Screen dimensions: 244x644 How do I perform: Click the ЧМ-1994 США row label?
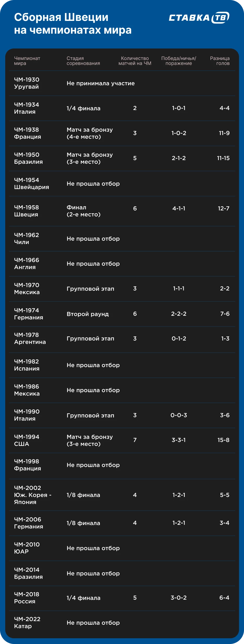pyautogui.click(x=27, y=440)
